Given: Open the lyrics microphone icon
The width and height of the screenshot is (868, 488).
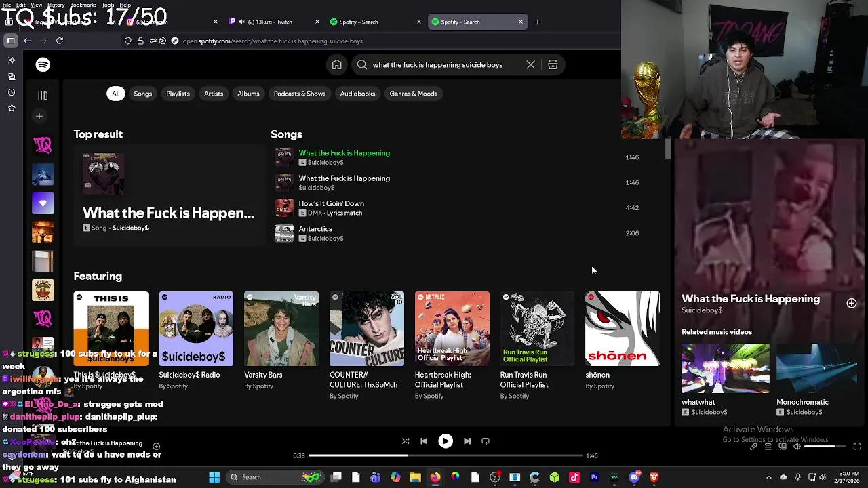Looking at the screenshot, I should point(753,447).
